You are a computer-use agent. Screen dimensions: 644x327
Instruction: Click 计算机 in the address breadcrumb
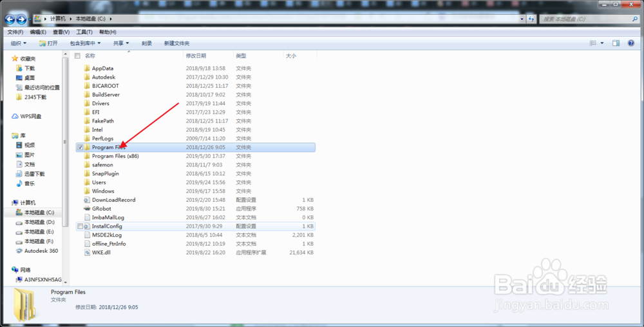58,19
